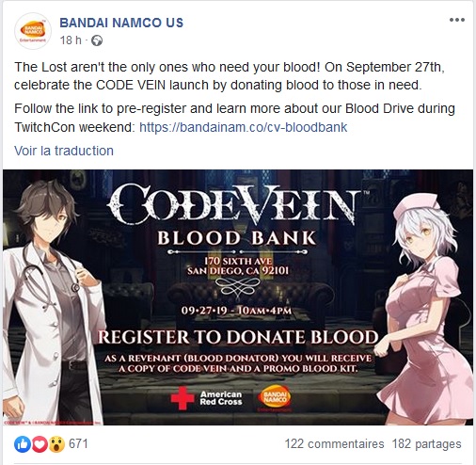This screenshot has height=465, width=476.
Task: Click the 18 h post timestamp
Action: (71, 40)
